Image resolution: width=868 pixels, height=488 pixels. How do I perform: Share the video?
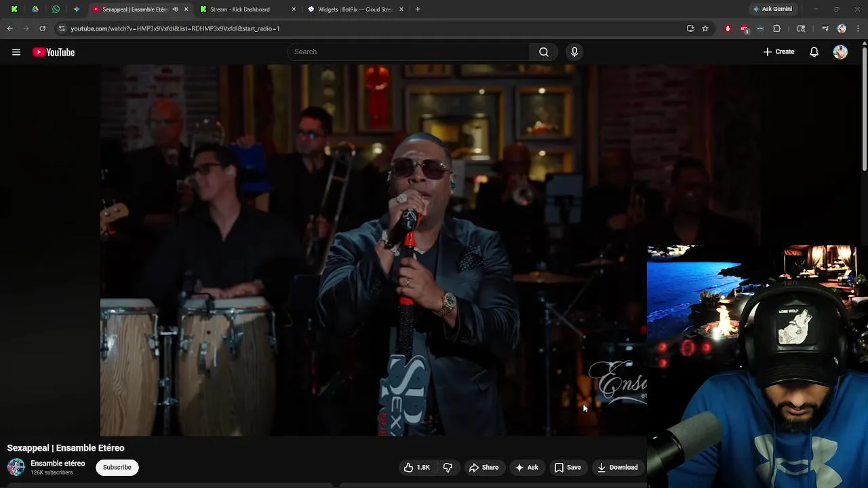[x=484, y=468]
